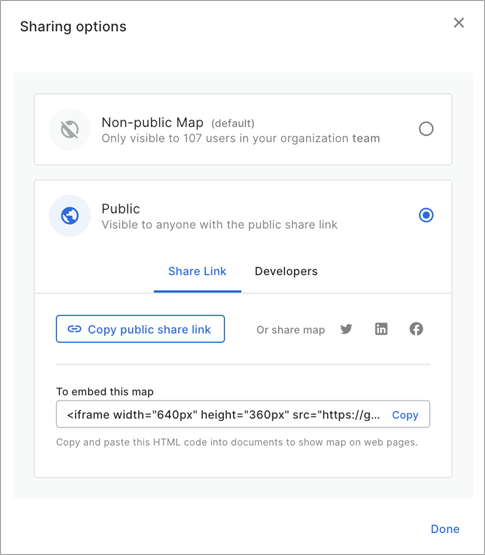Share map via Facebook icon
The image size is (485, 555).
[x=416, y=329]
